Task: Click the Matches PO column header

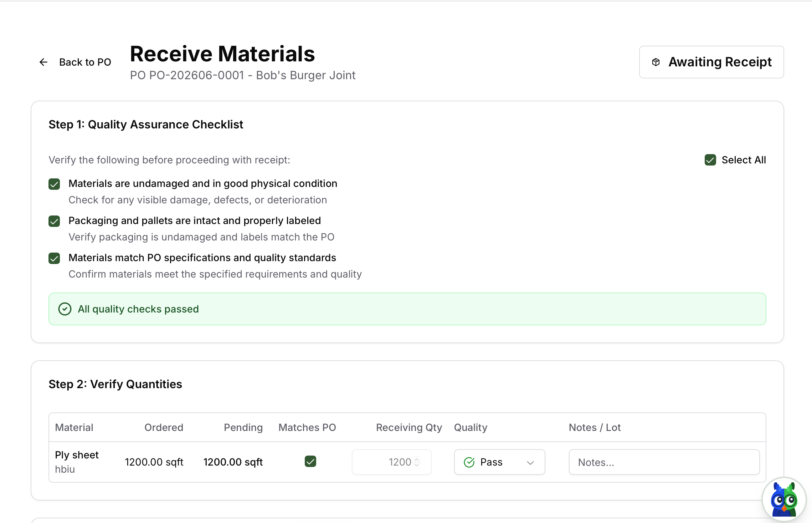Action: 307,427
